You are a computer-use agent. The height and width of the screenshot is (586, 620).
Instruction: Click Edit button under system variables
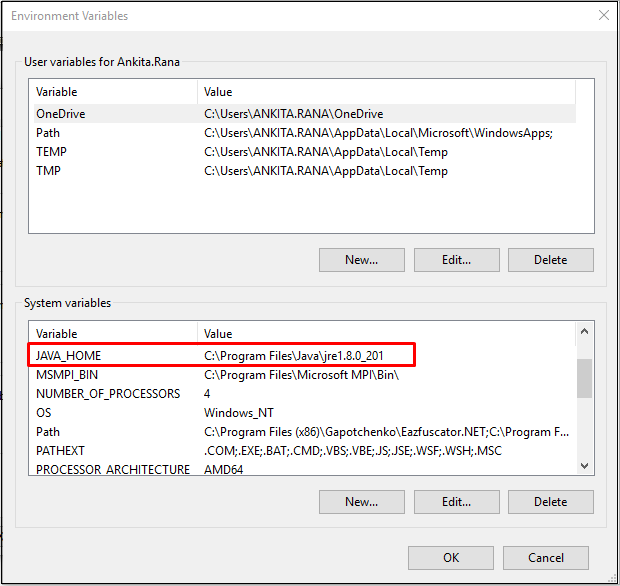(x=456, y=502)
